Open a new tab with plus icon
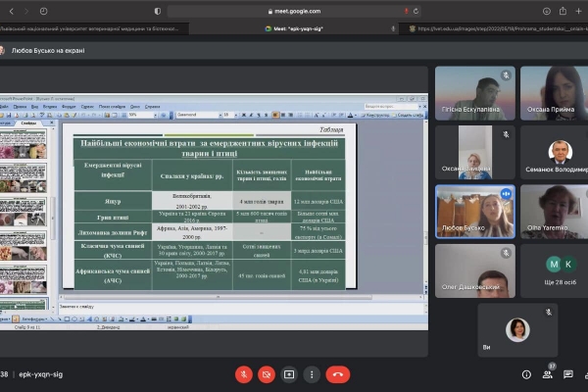 (578, 11)
